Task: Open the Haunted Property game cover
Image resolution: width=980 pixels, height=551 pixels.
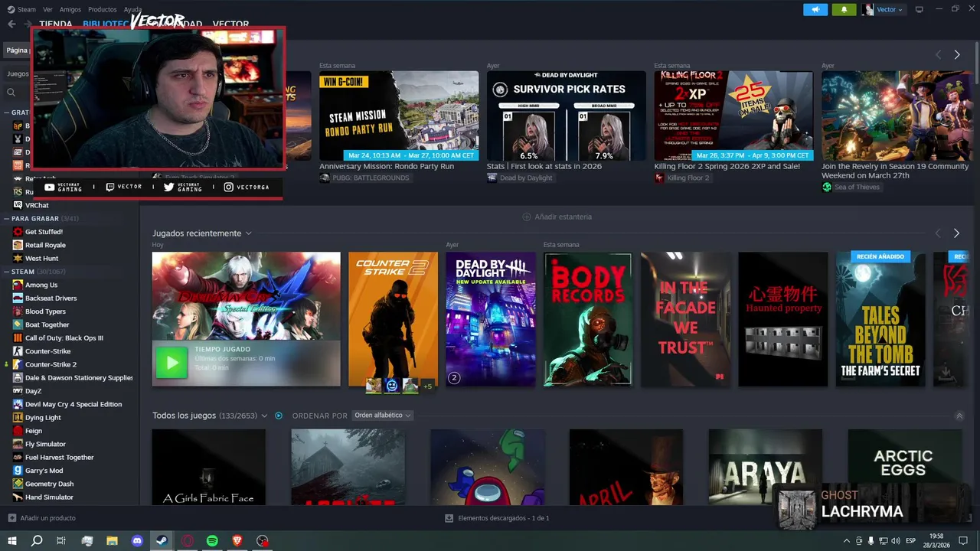Action: click(x=783, y=319)
